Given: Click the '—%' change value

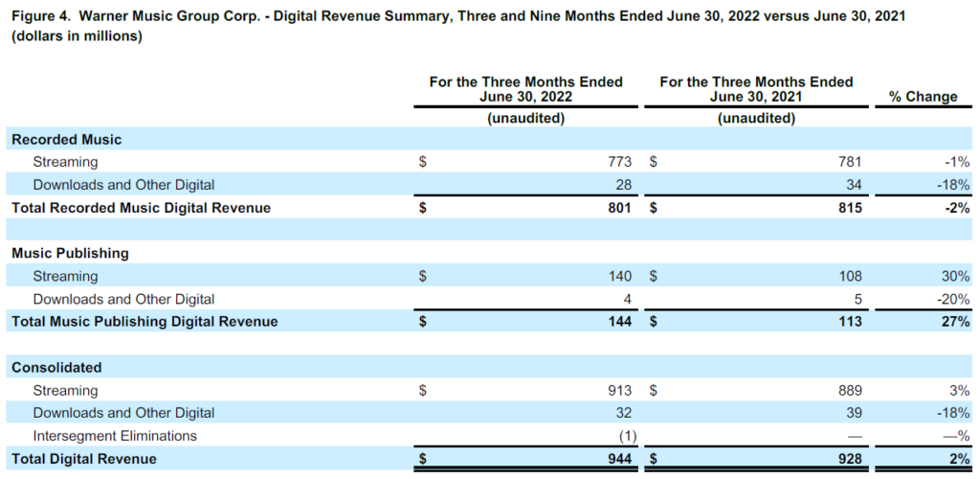Looking at the screenshot, I should click(x=958, y=436).
